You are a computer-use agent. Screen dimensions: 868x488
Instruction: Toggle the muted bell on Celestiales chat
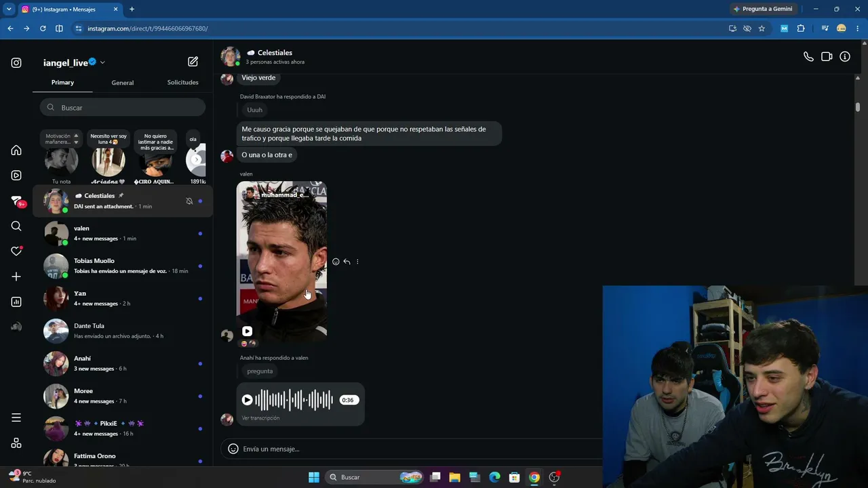point(189,201)
